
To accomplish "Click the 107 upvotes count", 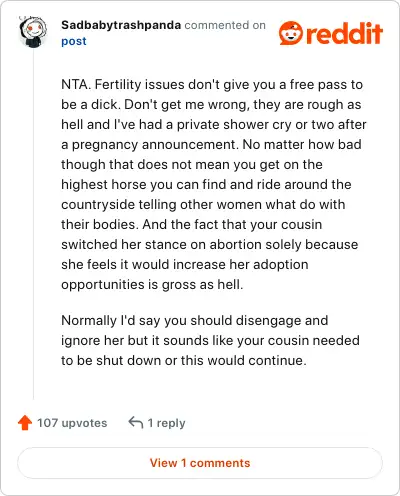I will [72, 423].
